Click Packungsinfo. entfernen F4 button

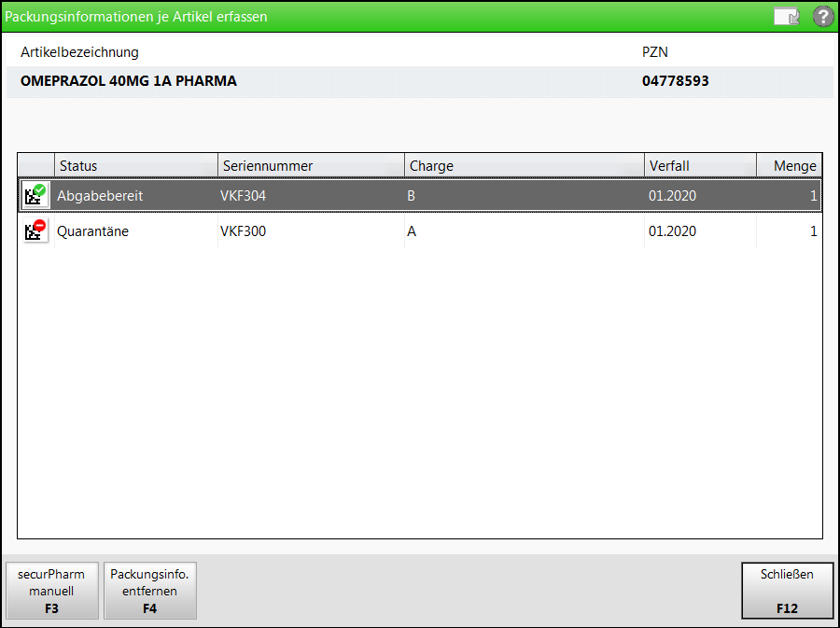(150, 591)
